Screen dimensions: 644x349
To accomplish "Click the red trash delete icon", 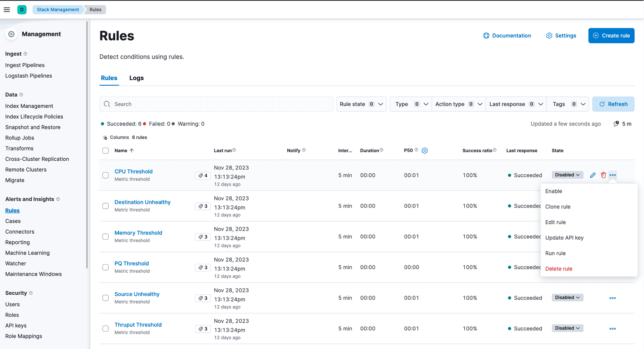I will (x=603, y=175).
